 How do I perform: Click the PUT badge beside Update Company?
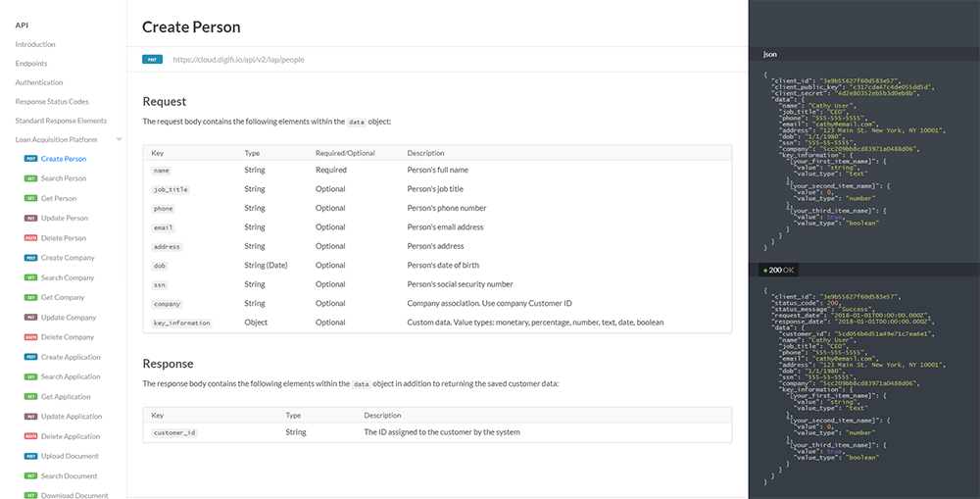pyautogui.click(x=30, y=318)
